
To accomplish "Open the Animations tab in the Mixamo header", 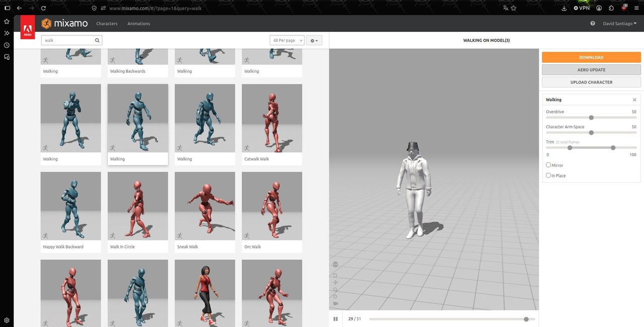I will 138,24.
